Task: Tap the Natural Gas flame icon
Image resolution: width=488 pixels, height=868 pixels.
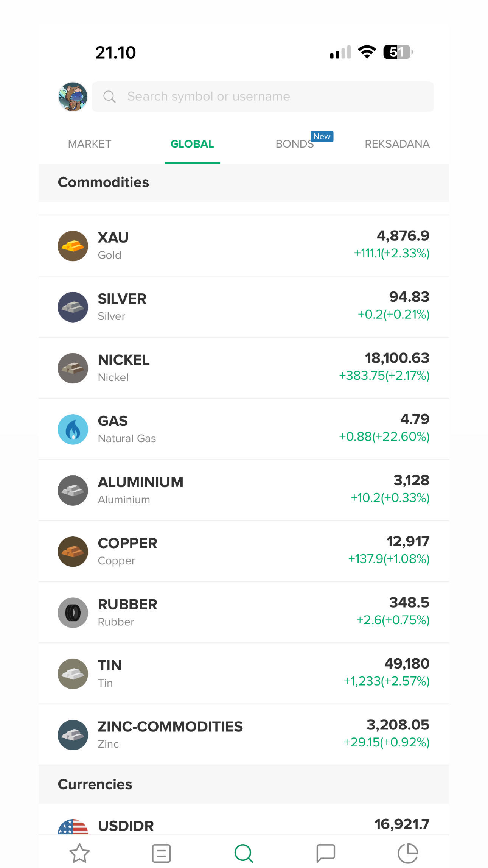Action: pyautogui.click(x=73, y=429)
